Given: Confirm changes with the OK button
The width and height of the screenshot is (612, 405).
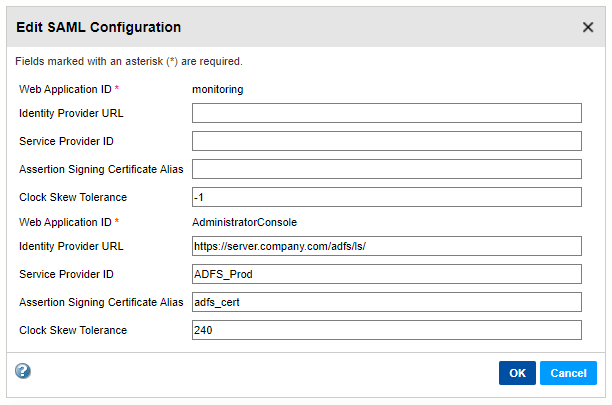Looking at the screenshot, I should [x=517, y=373].
